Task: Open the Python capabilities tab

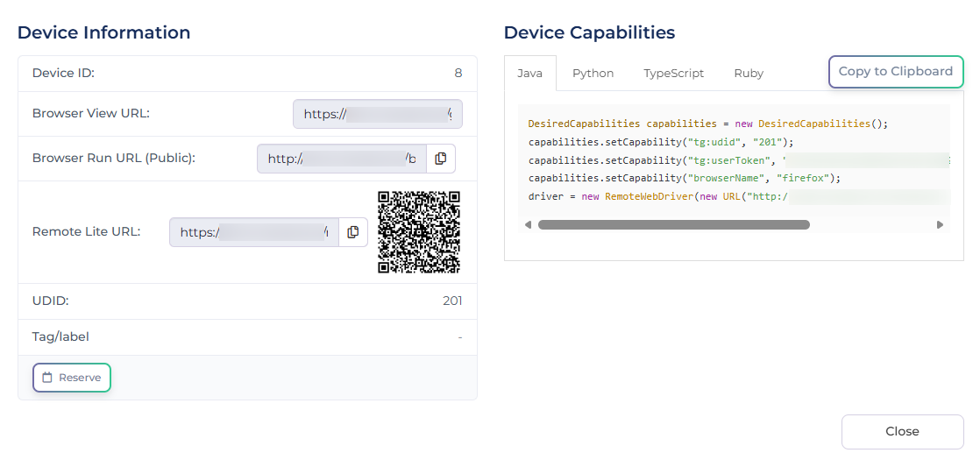Action: click(x=593, y=74)
